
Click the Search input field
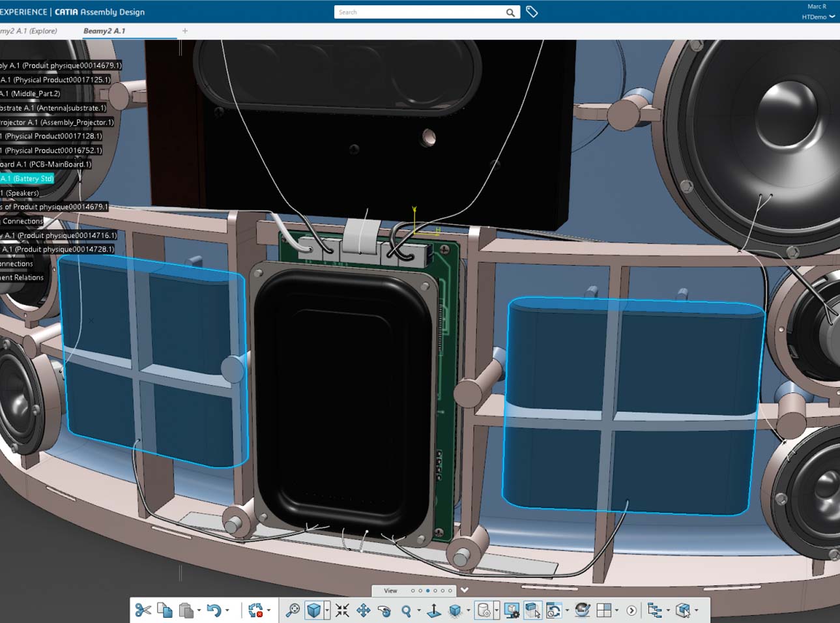tap(421, 12)
